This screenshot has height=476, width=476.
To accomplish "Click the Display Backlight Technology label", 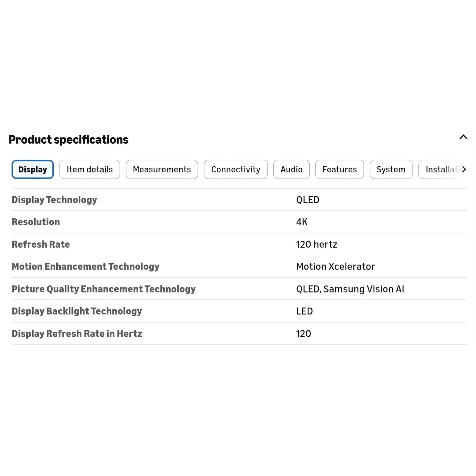I will click(x=77, y=311).
